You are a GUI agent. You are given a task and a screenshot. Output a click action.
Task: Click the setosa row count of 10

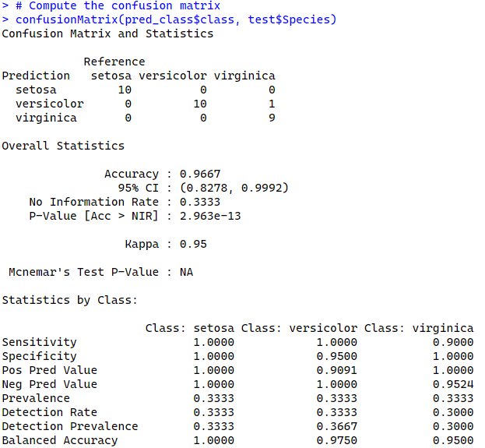(125, 90)
